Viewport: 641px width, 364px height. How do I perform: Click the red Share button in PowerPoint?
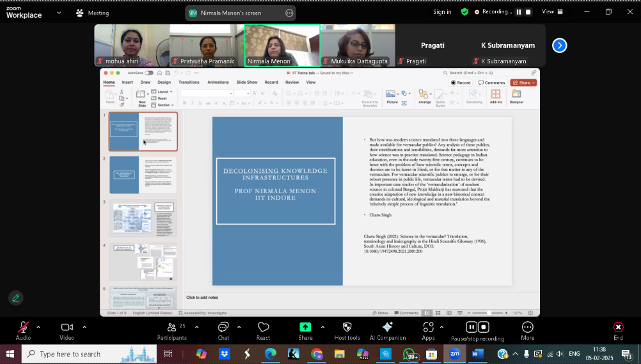(x=523, y=83)
